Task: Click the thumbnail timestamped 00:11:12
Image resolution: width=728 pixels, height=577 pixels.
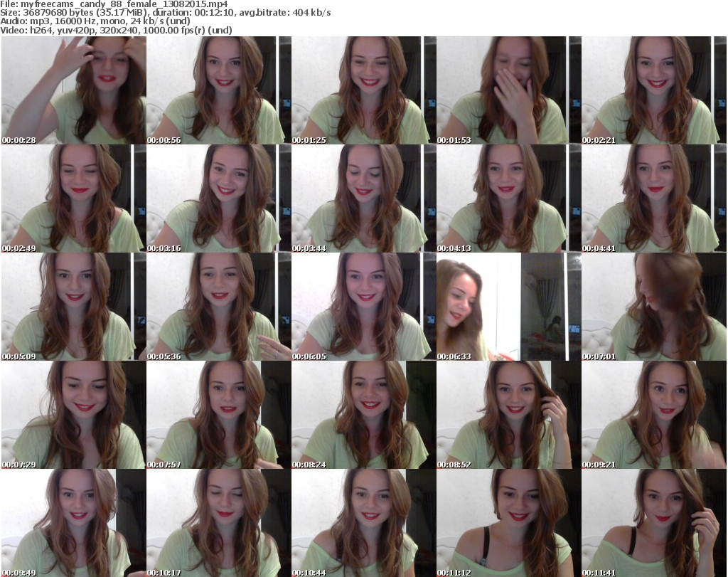Action: (509, 523)
